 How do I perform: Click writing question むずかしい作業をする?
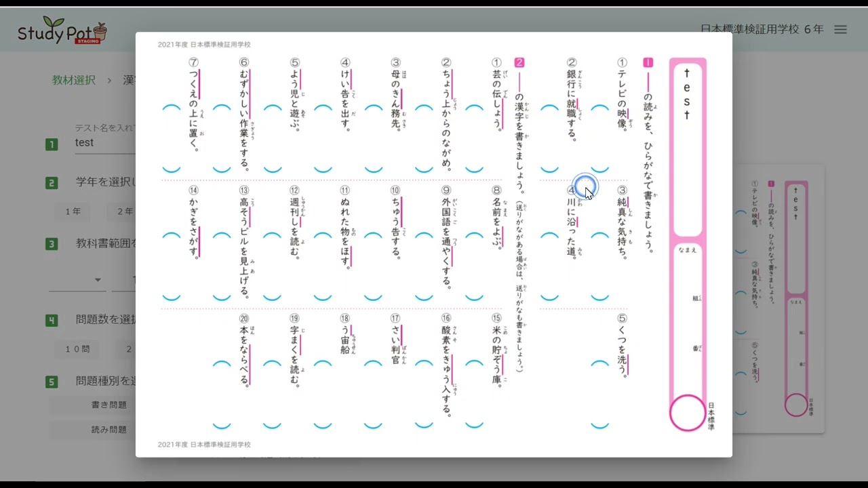(245, 114)
